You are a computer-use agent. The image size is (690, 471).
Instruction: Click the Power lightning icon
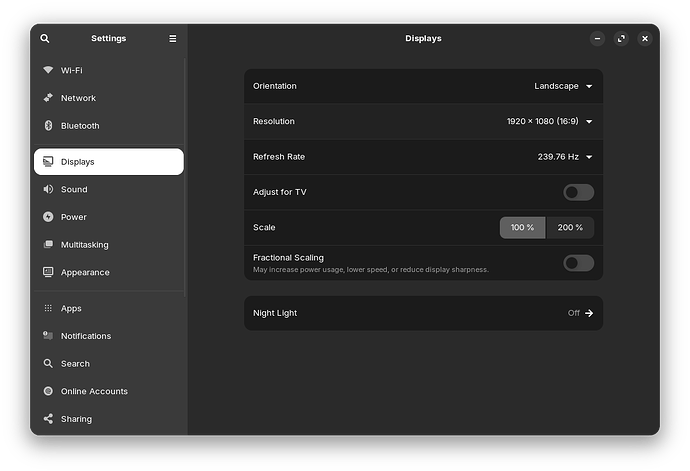(48, 217)
